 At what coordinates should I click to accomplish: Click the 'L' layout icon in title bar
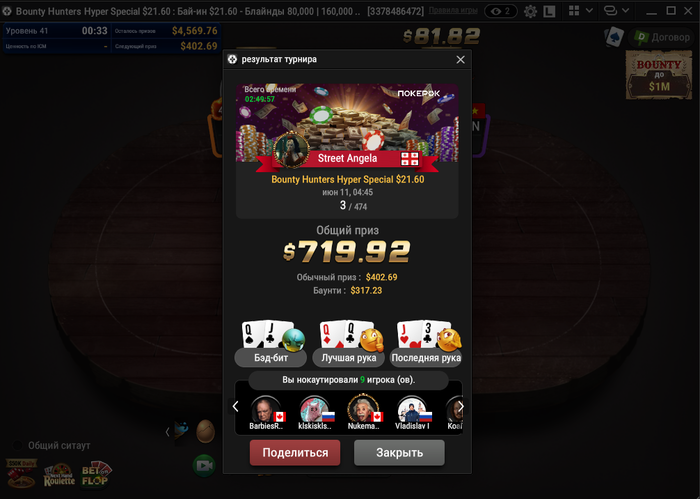(x=549, y=11)
